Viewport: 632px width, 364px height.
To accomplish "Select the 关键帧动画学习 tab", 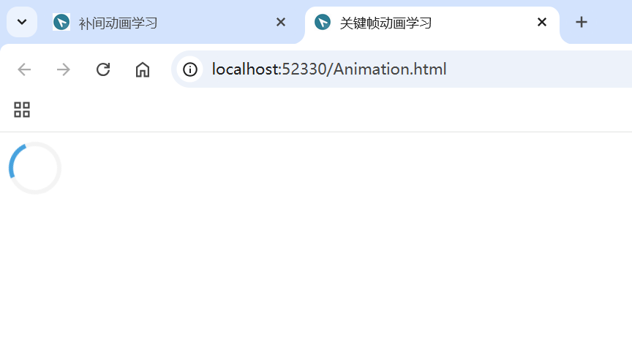I will pyautogui.click(x=432, y=23).
